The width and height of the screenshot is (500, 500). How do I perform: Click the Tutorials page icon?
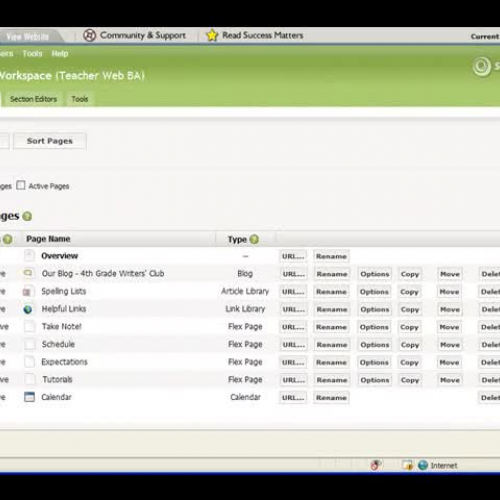tap(30, 379)
